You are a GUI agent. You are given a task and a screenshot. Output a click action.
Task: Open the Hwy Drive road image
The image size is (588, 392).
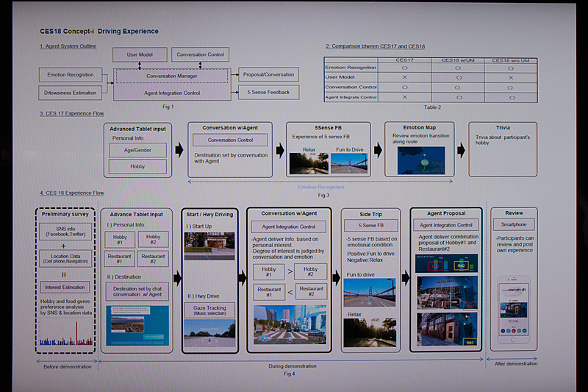(209, 333)
